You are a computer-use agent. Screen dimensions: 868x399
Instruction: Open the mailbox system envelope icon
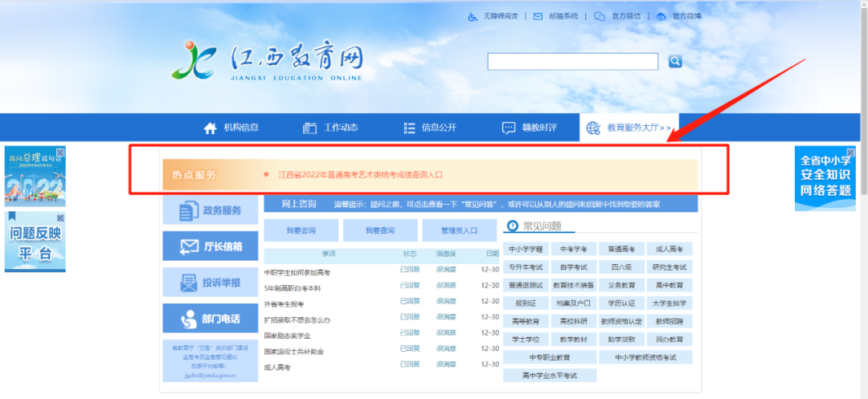pyautogui.click(x=538, y=17)
